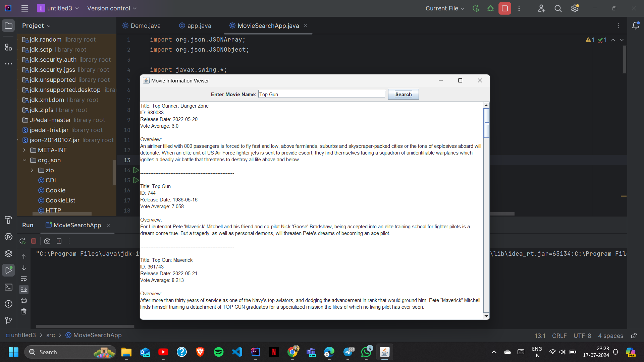Click the Search button in Movie Information Viewer
The width and height of the screenshot is (644, 362).
tap(403, 94)
